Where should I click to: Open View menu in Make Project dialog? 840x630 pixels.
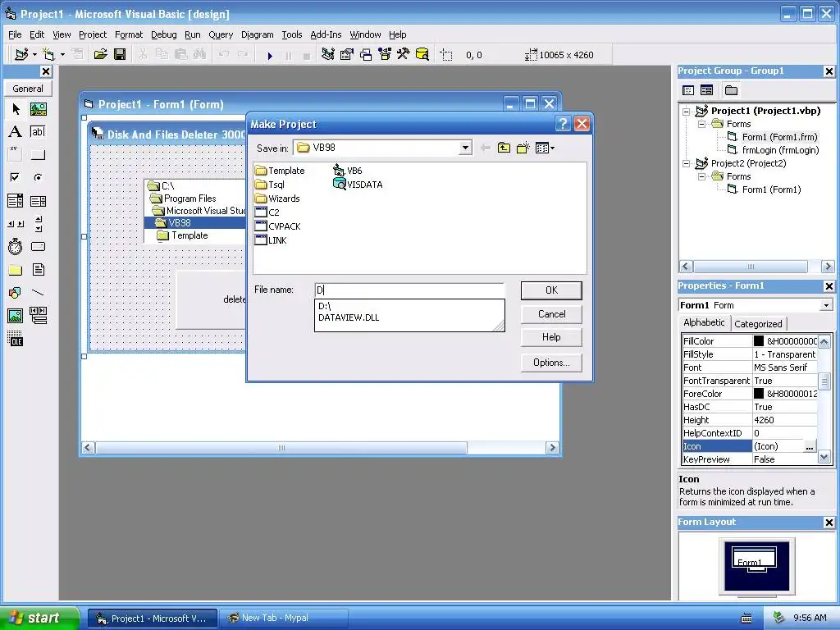pos(545,148)
